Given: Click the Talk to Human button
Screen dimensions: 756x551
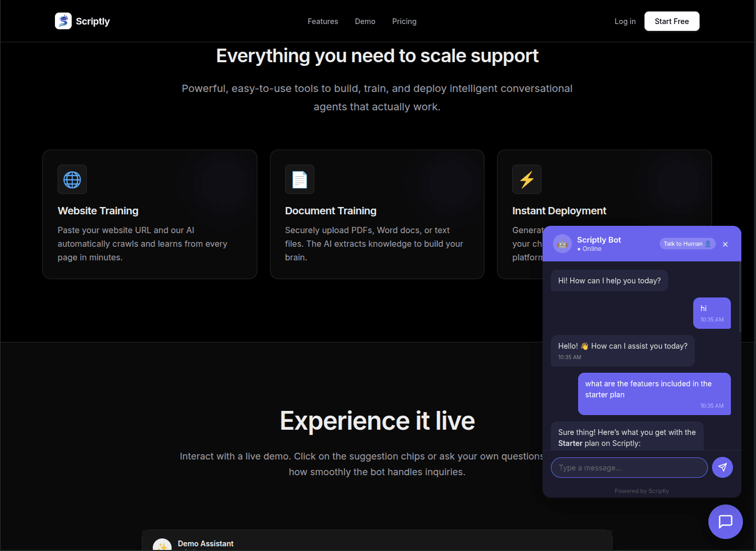Looking at the screenshot, I should coord(687,244).
